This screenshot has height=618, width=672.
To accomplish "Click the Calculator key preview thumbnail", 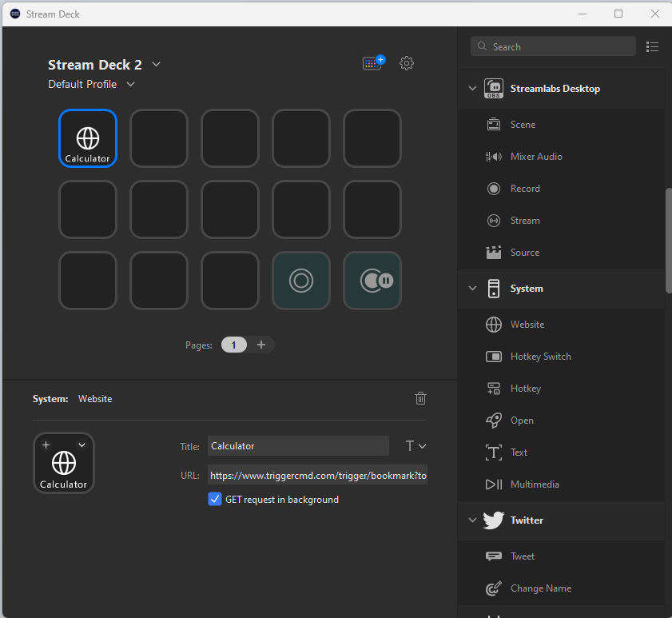I will tap(64, 463).
